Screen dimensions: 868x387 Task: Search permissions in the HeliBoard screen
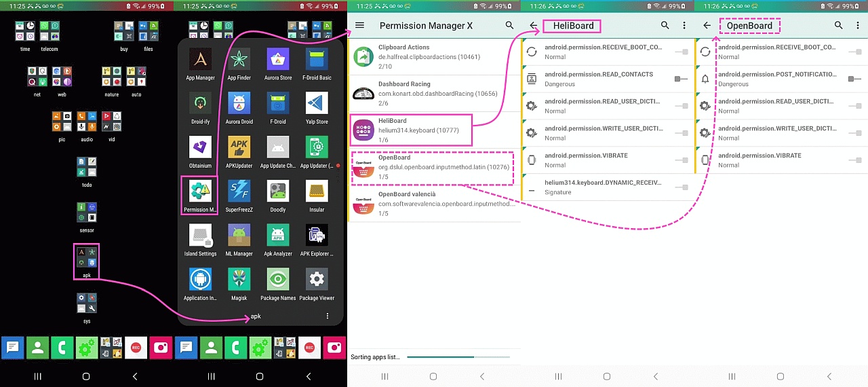(x=665, y=26)
